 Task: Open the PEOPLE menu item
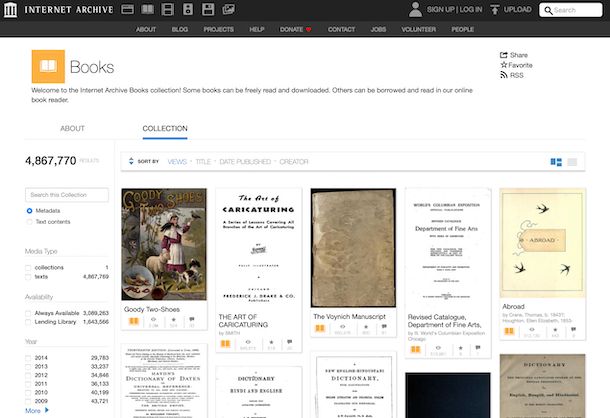click(463, 29)
